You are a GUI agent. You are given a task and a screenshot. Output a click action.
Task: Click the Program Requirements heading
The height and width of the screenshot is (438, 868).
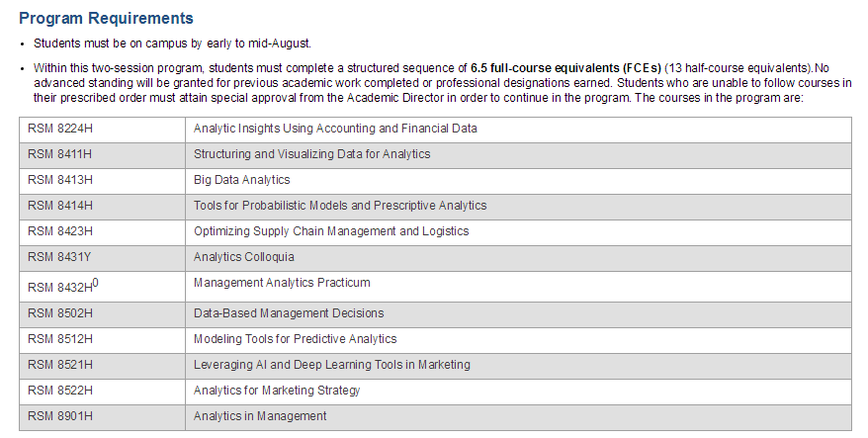106,18
